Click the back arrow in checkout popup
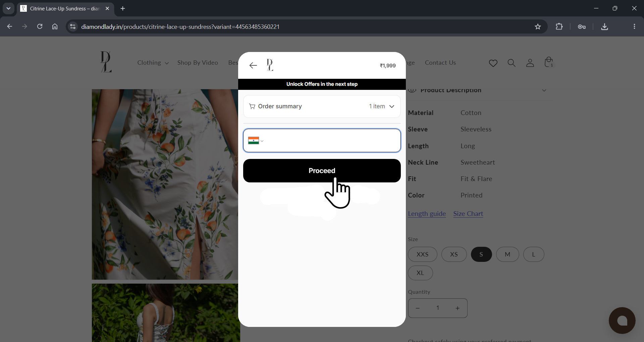The height and width of the screenshot is (342, 644). [253, 65]
